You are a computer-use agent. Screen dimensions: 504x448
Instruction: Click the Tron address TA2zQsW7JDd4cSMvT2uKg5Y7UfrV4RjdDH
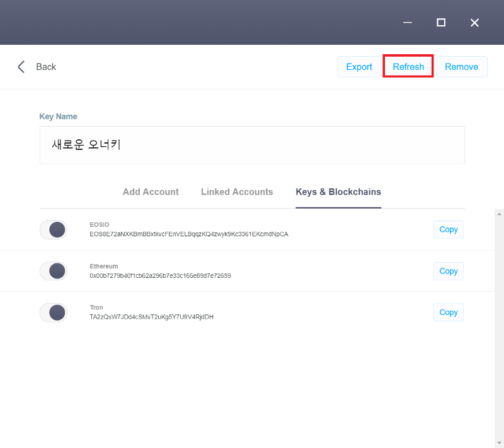151,317
